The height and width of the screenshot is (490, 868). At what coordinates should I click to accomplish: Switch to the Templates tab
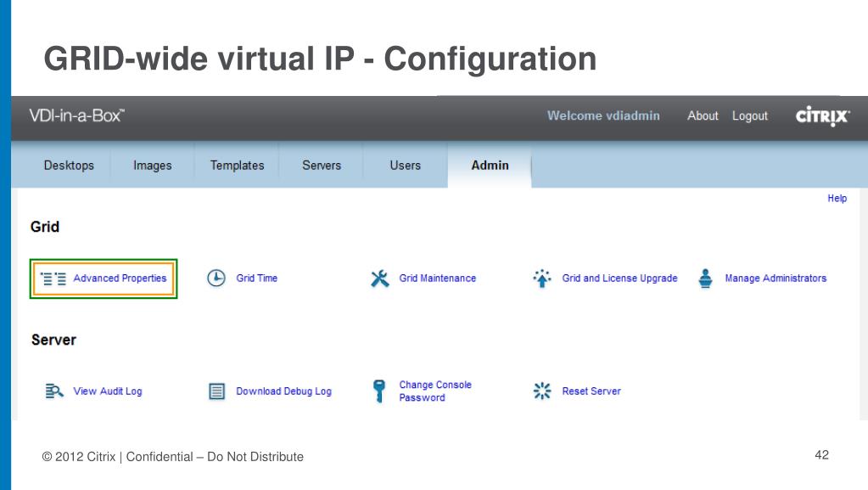pyautogui.click(x=237, y=166)
